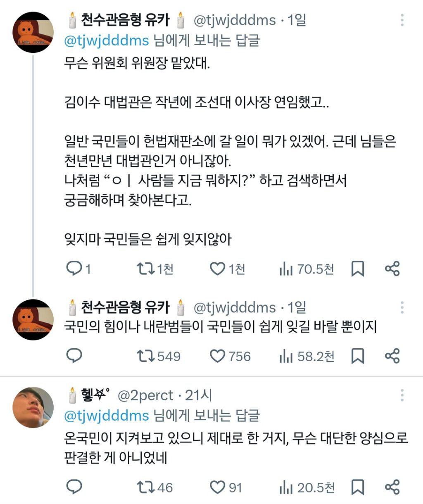
Task: View the @2perct user profile picture
Action: click(x=33, y=408)
